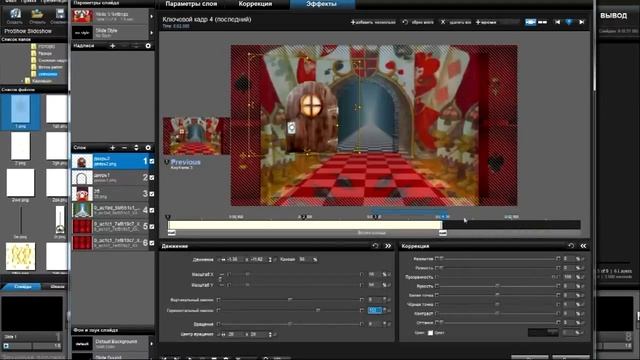Add a new caption with Надписи plus icon

[x=112, y=46]
